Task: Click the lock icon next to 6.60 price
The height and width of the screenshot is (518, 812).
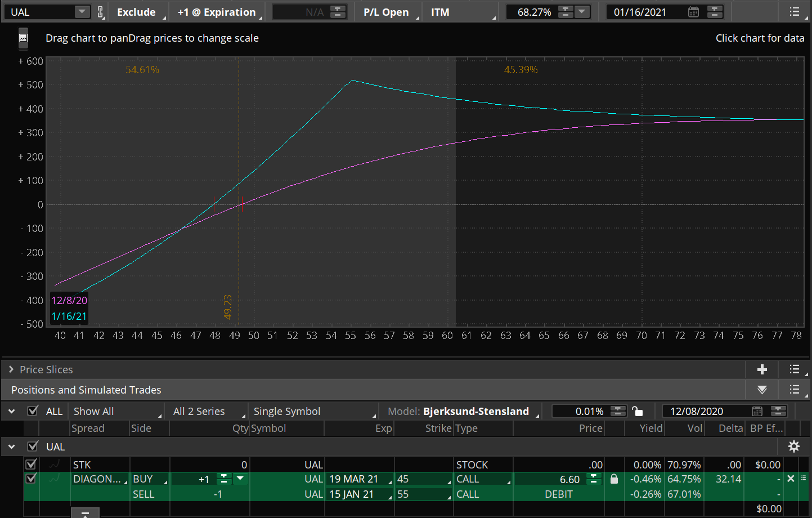Action: click(614, 479)
